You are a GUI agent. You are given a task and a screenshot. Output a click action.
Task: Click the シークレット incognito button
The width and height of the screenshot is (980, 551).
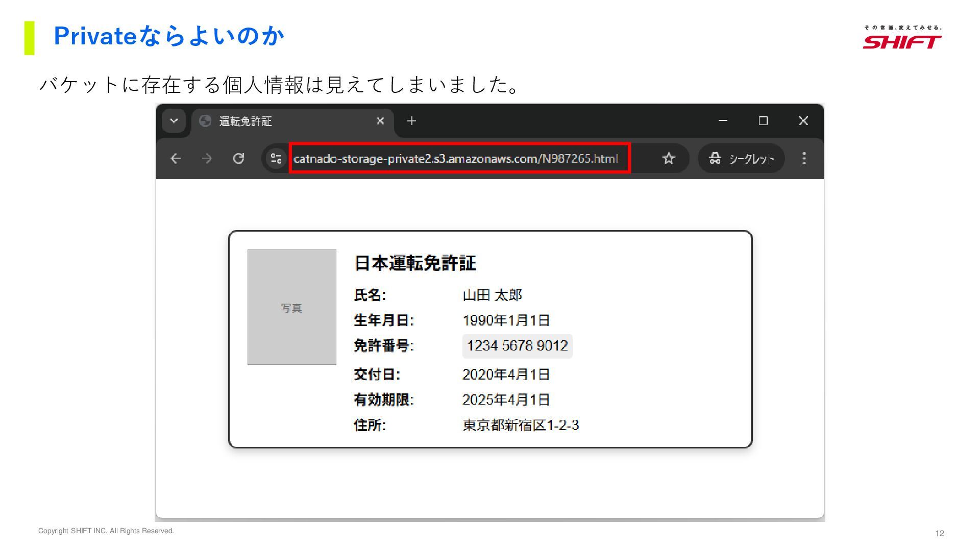tap(741, 159)
